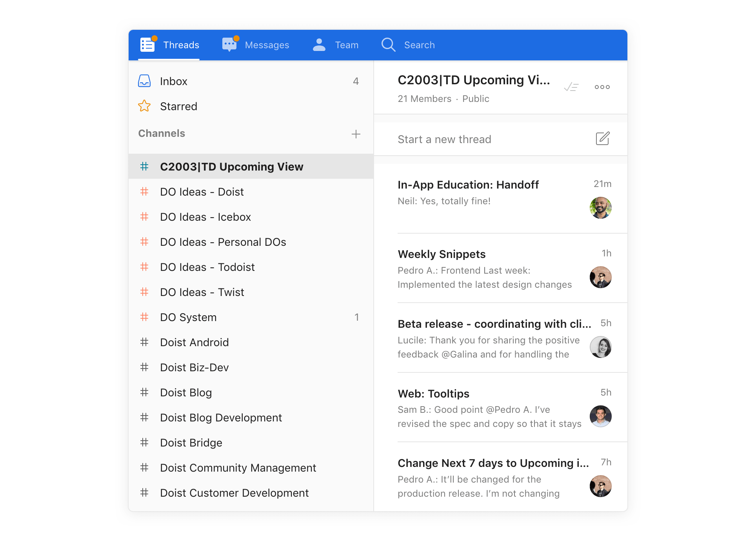Click the mark-as-read checkmark icon

point(571,87)
